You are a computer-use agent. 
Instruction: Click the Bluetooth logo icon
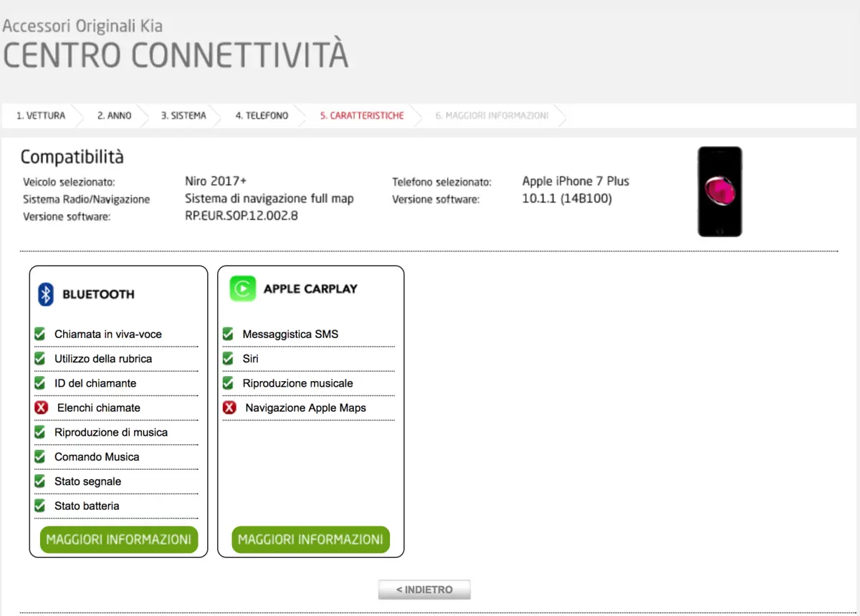tap(46, 294)
